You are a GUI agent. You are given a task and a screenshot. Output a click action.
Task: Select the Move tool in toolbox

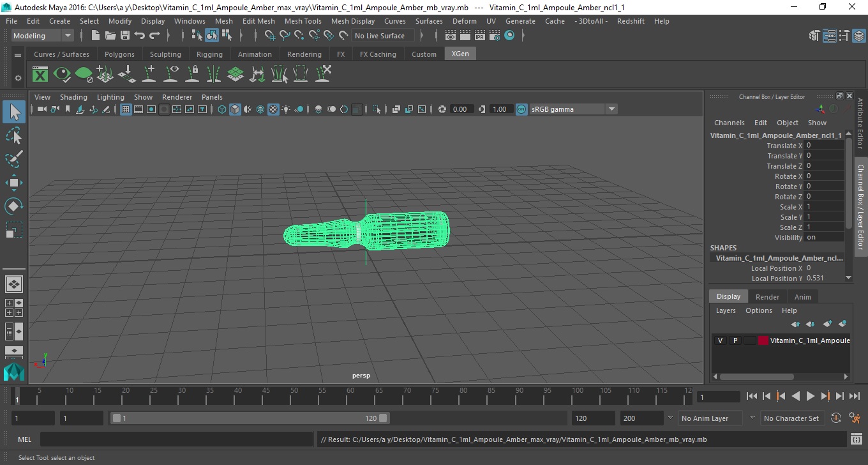point(14,183)
